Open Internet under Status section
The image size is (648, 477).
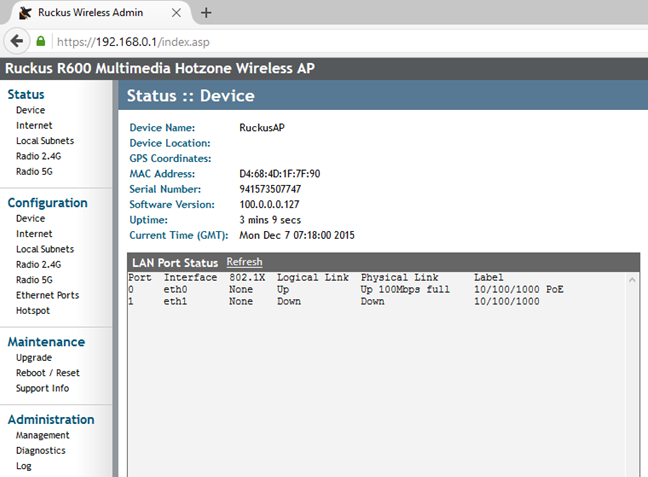coord(34,125)
